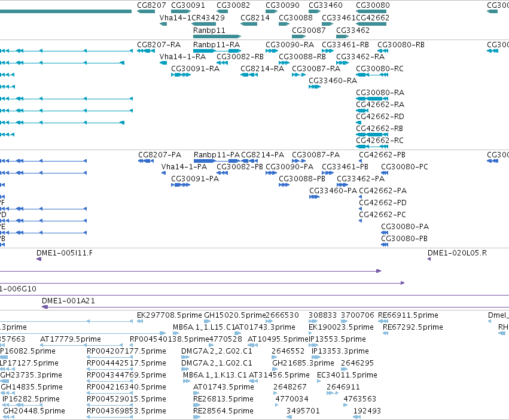The width and height of the screenshot is (509, 420).
Task: Select EST GH21685.3prime
Action: pyautogui.click(x=275, y=369)
